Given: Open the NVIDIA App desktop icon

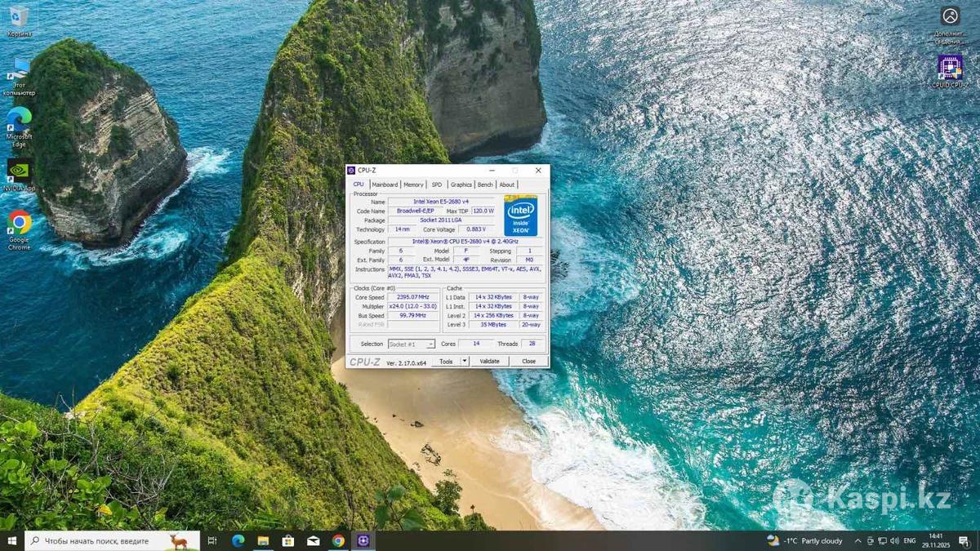Looking at the screenshot, I should click(x=19, y=173).
